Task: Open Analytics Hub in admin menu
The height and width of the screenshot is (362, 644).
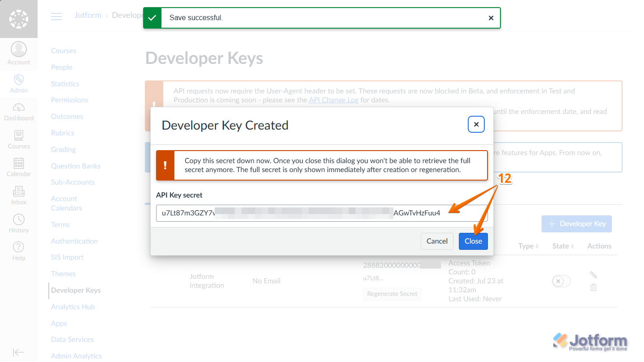Action: coord(73,307)
